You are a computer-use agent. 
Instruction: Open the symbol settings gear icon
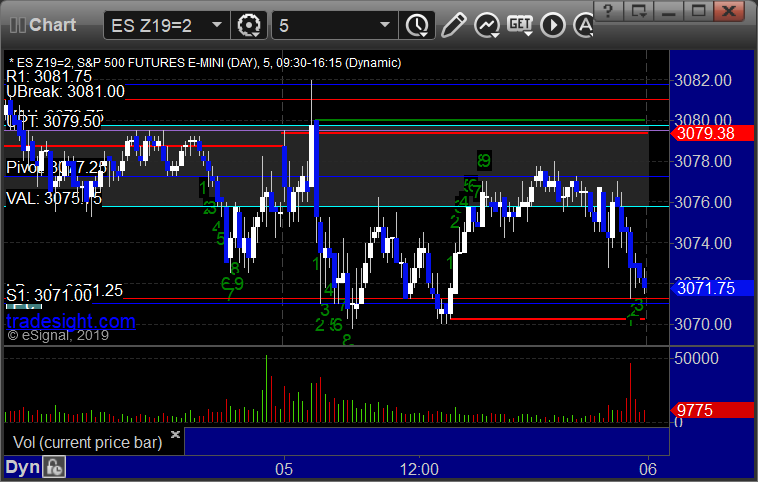(249, 25)
